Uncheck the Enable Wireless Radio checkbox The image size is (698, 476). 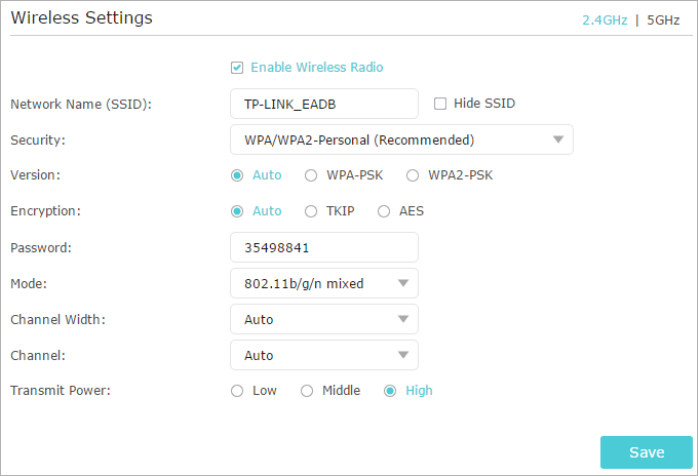pyautogui.click(x=237, y=68)
